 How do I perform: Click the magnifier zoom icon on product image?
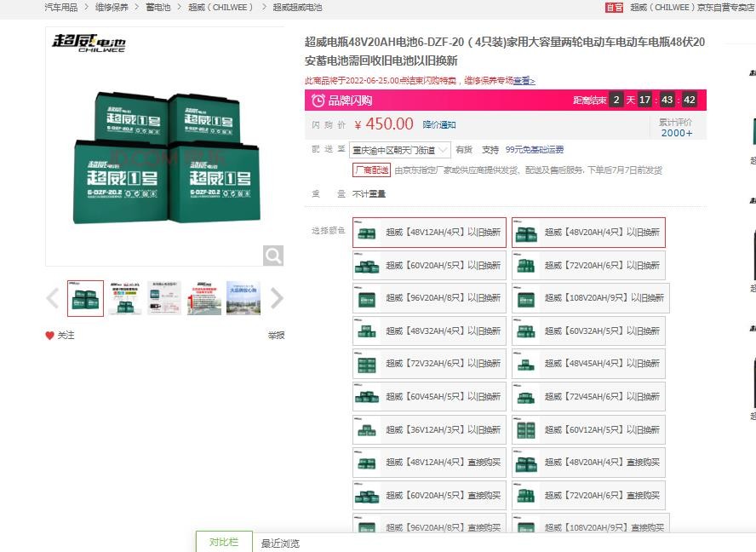point(272,256)
